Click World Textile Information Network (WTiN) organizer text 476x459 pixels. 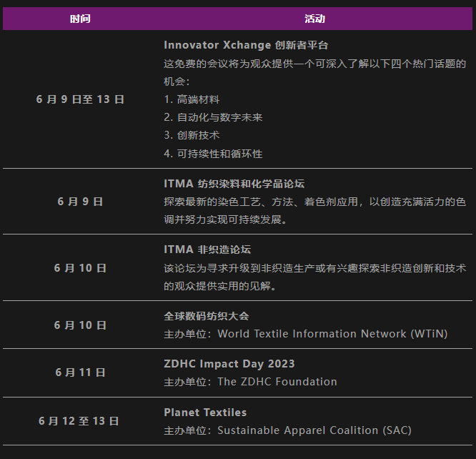coord(333,334)
